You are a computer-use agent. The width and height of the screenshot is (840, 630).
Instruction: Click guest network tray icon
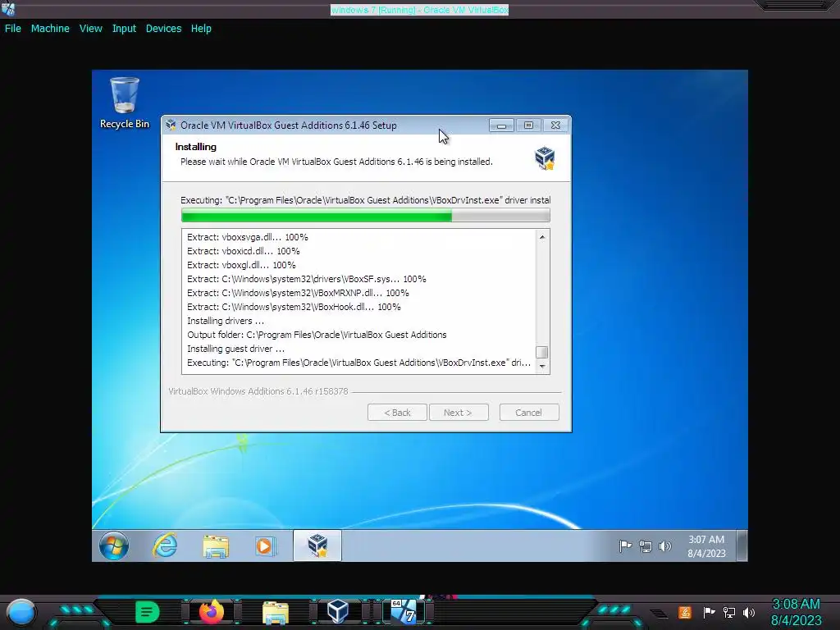tap(646, 546)
